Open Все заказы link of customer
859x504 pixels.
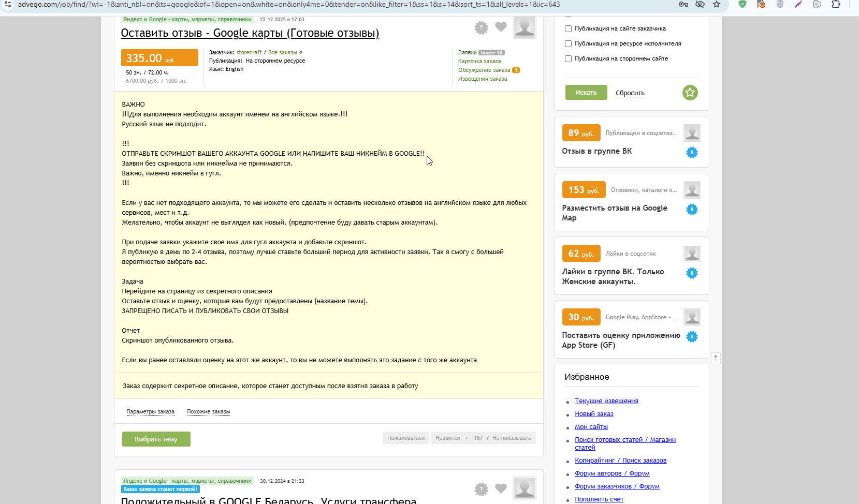283,53
